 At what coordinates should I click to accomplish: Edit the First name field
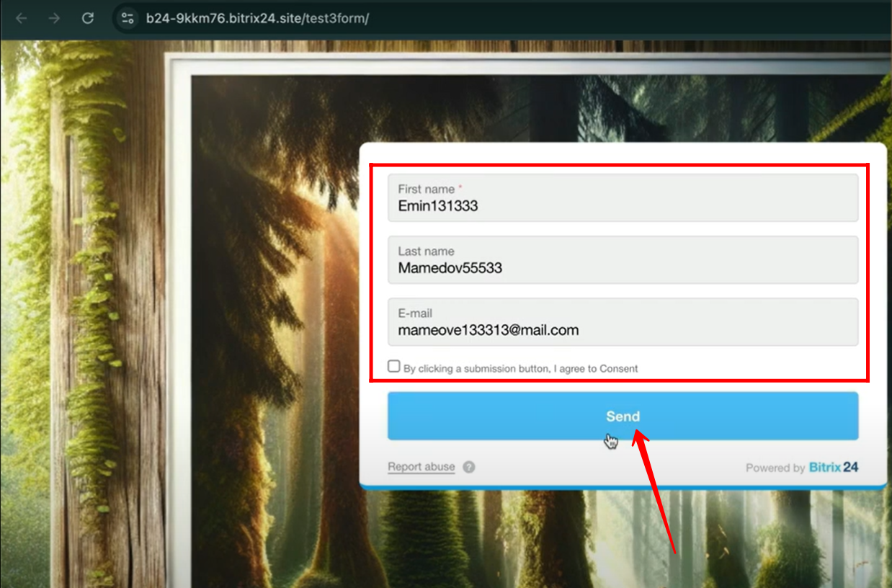(x=623, y=197)
